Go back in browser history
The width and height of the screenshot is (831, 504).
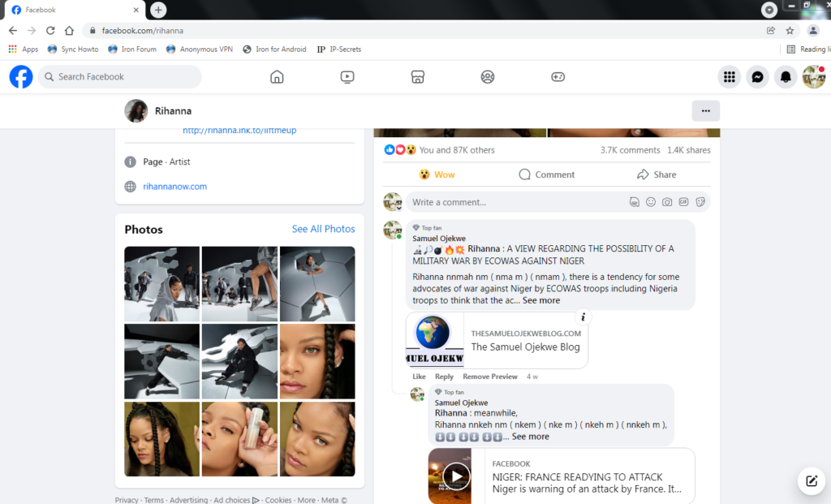point(13,30)
